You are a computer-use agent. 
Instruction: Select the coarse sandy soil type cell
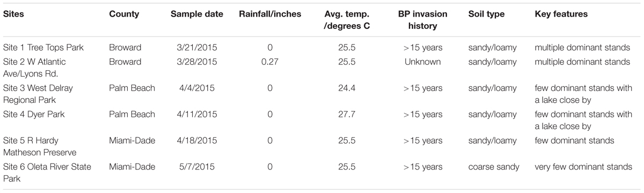494,167
